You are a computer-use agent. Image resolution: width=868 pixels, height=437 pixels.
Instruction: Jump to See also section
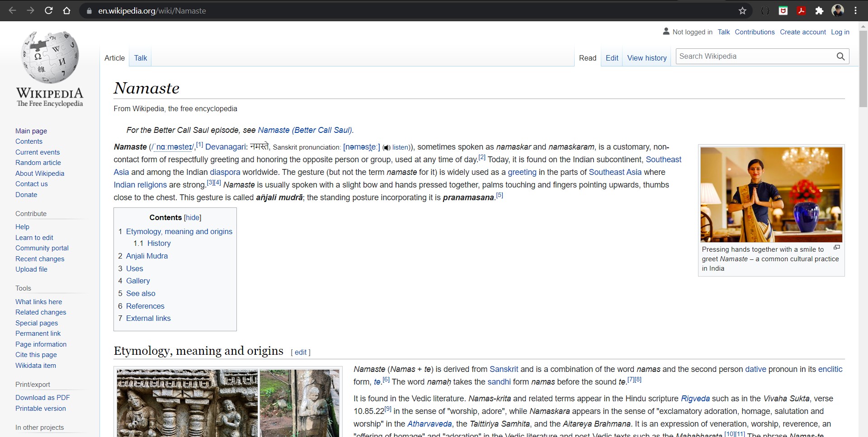point(141,293)
